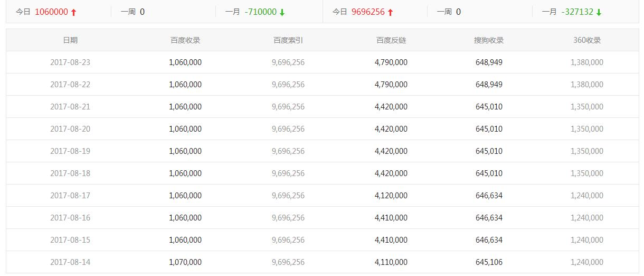Click the green down arrow beside -710000
644x276 pixels.
coord(282,12)
